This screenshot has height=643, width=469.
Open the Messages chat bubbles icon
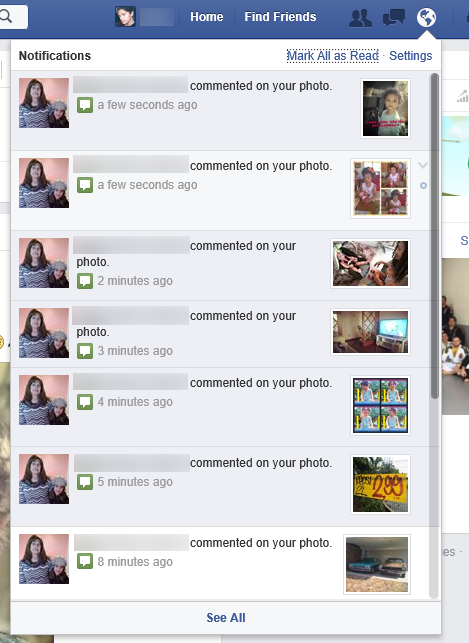[x=394, y=18]
